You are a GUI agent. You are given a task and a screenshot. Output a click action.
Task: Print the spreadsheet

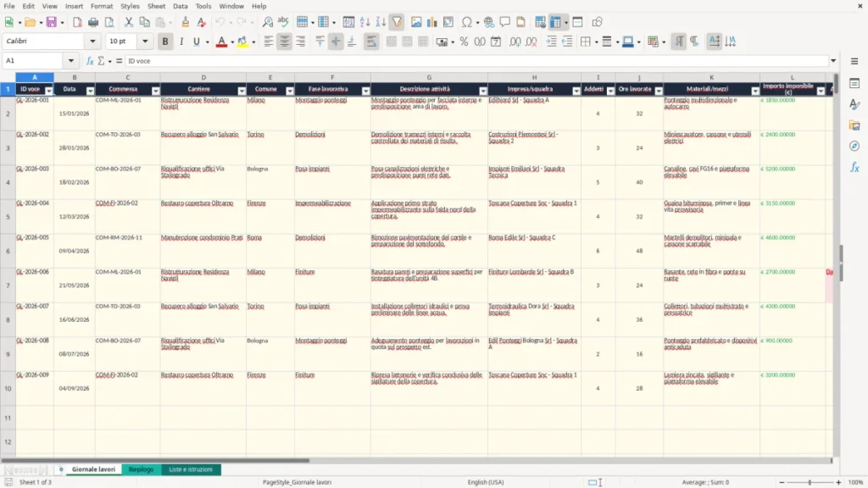pyautogui.click(x=93, y=22)
